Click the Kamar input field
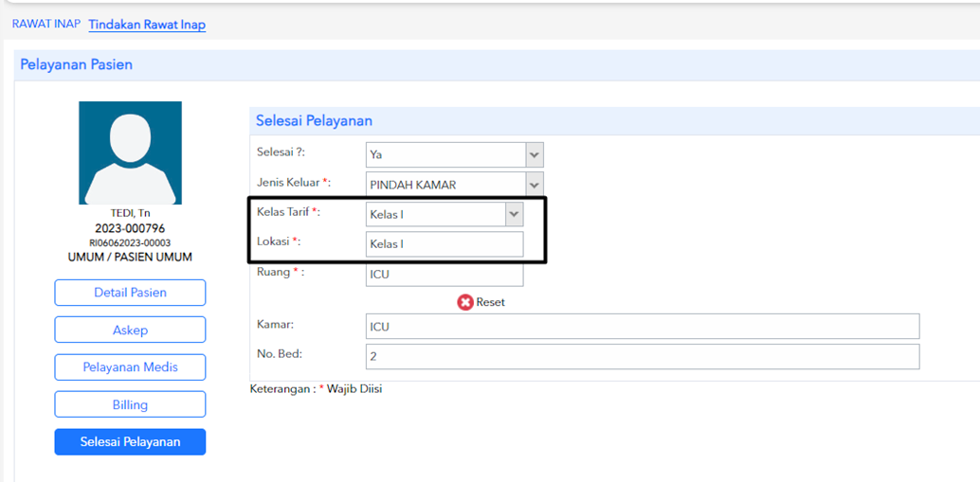This screenshot has width=980, height=482. point(643,327)
